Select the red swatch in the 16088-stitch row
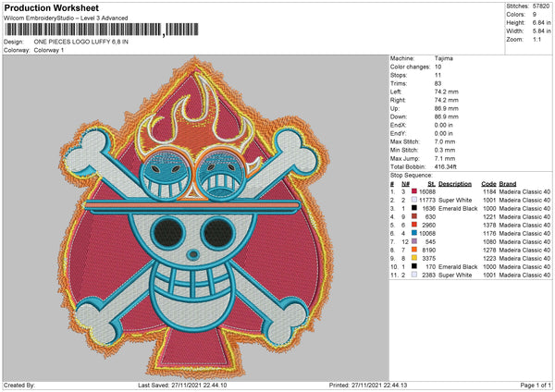 coord(414,191)
